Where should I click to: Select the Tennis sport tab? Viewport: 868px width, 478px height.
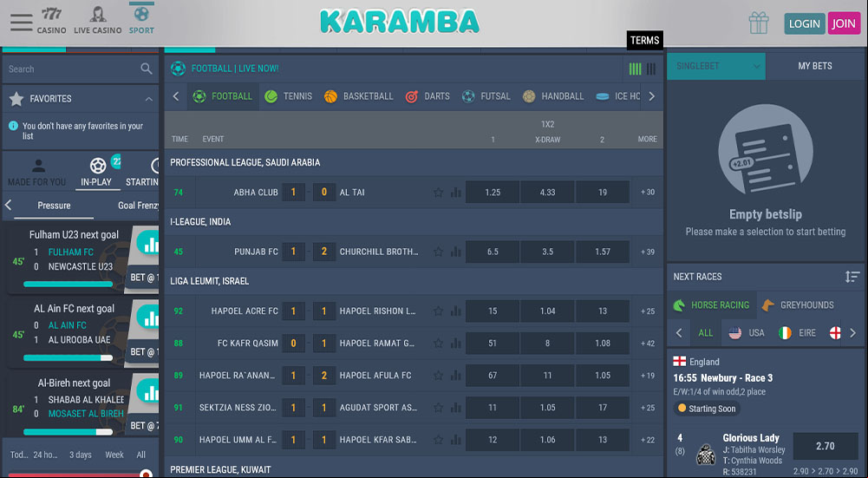pos(289,96)
